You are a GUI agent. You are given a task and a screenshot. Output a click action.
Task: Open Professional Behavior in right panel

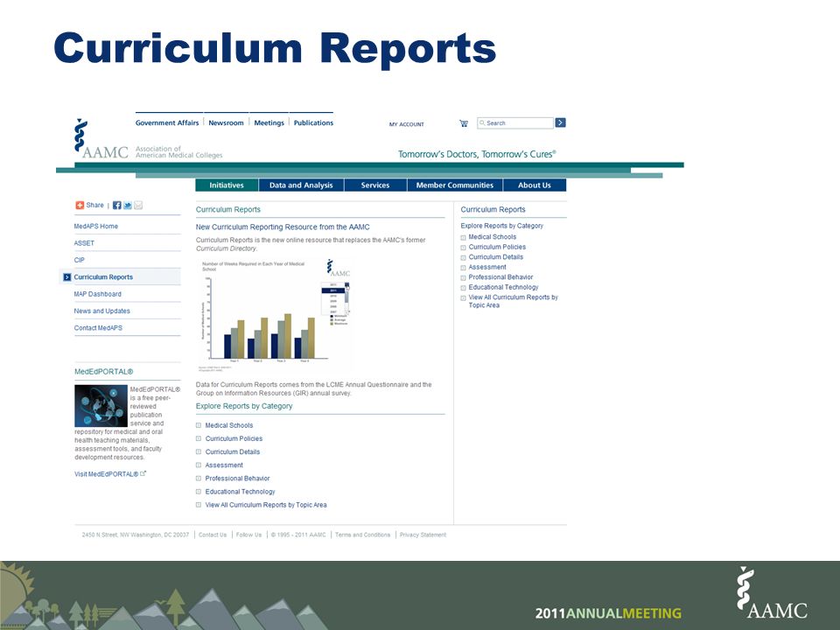pyautogui.click(x=500, y=277)
